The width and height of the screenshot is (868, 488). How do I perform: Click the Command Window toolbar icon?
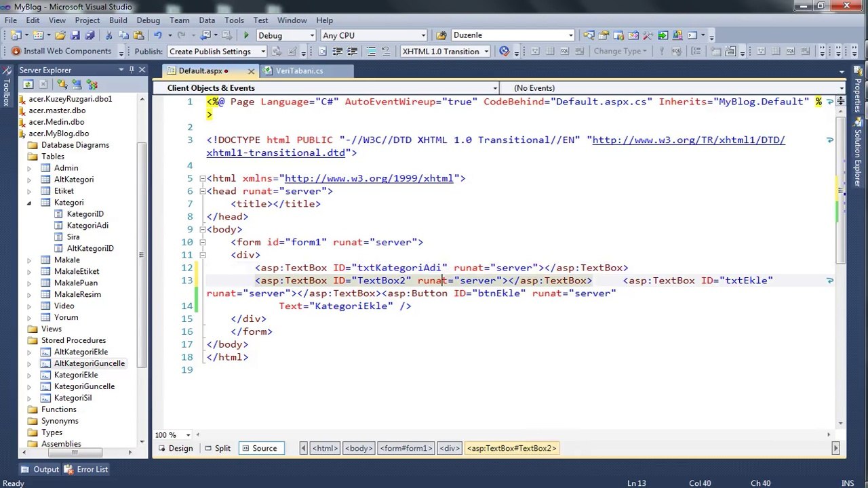point(692,35)
